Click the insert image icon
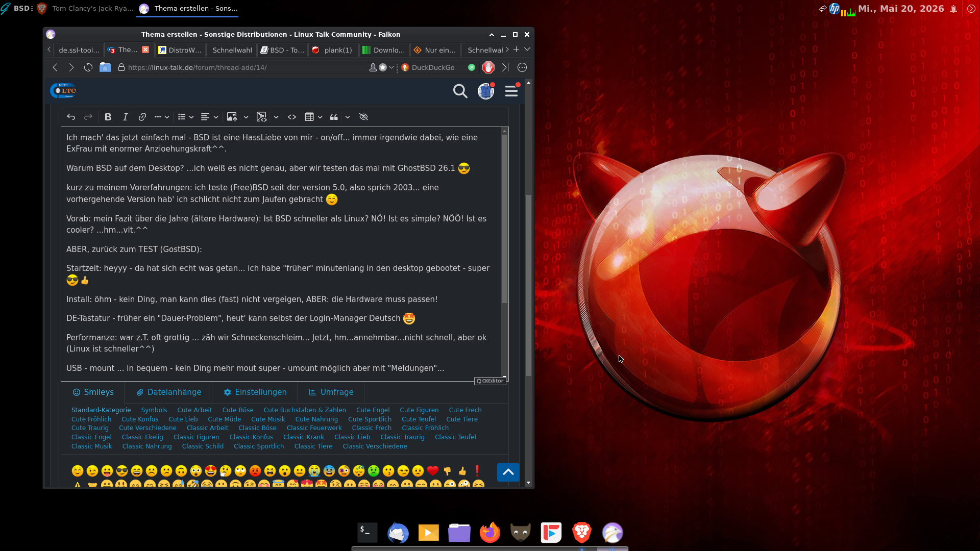The height and width of the screenshot is (551, 980). (232, 117)
